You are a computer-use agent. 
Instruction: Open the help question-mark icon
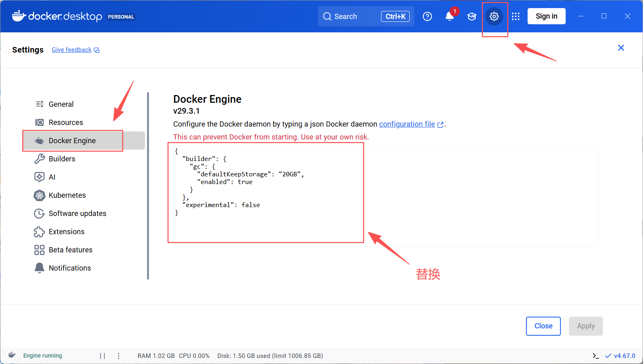pos(427,16)
